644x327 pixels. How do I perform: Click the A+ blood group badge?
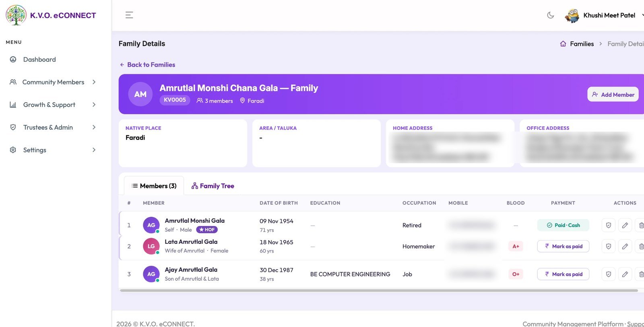pos(516,246)
